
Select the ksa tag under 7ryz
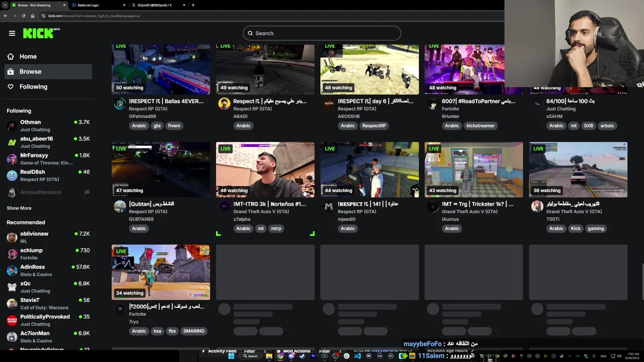point(157,331)
